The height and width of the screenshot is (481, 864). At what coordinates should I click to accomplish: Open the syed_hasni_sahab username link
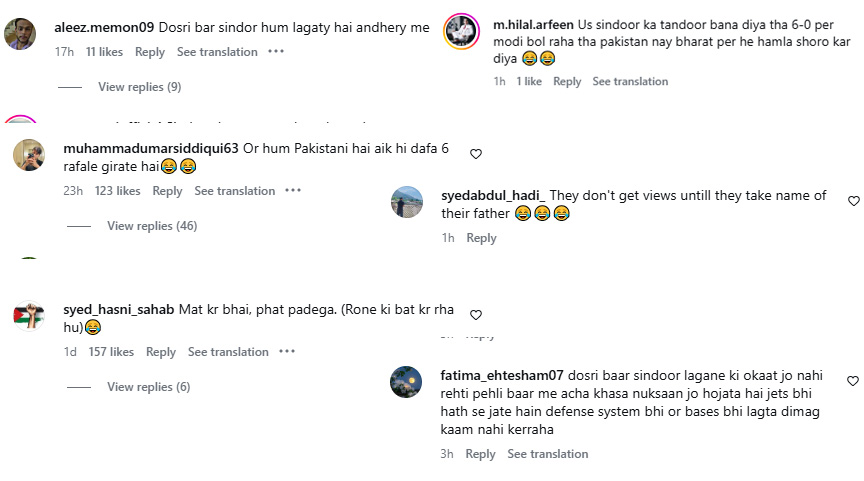pos(118,309)
